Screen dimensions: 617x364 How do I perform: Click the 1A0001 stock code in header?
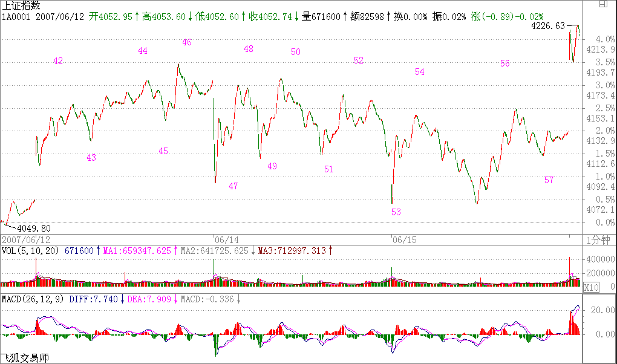[16, 16]
